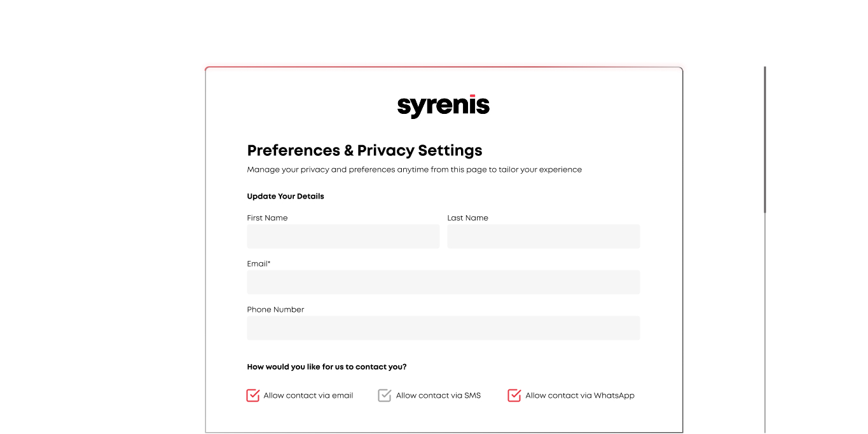Click the gray checkmark icon for SMS contact

click(384, 395)
